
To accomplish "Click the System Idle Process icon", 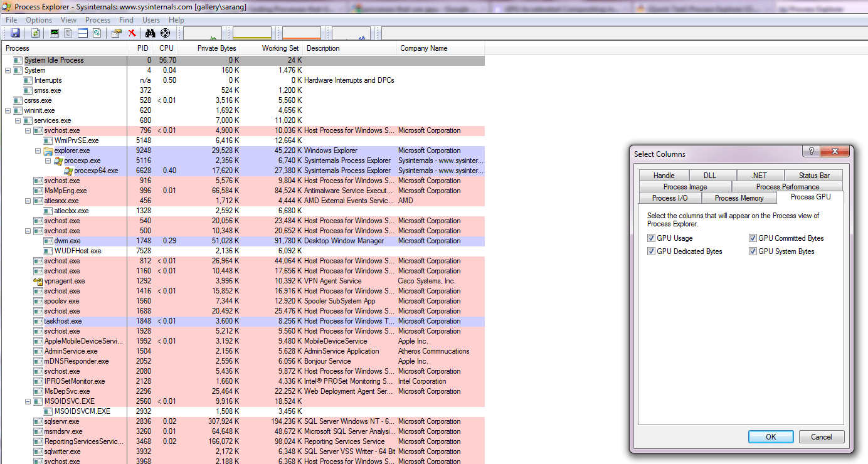I will (18, 60).
